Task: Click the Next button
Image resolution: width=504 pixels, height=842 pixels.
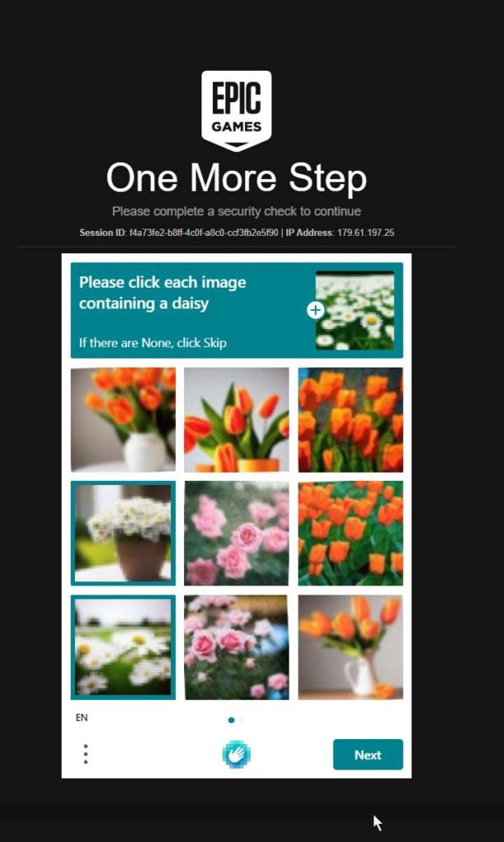Action: pyautogui.click(x=368, y=755)
